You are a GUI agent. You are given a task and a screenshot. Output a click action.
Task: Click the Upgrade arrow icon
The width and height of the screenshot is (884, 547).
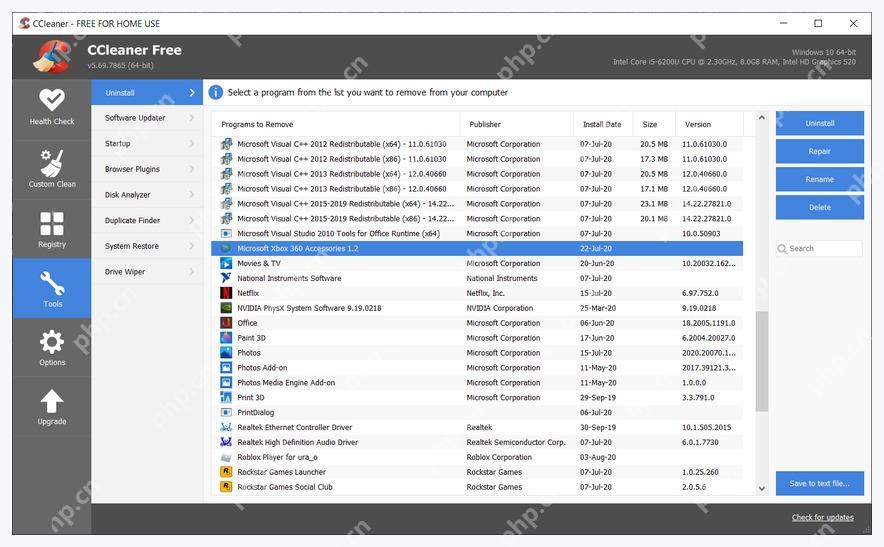click(x=52, y=402)
